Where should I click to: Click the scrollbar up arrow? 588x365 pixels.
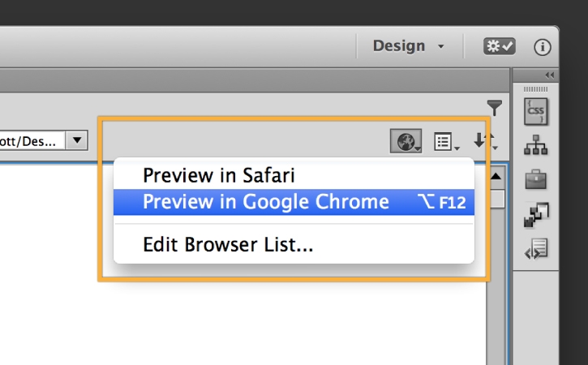pyautogui.click(x=496, y=176)
